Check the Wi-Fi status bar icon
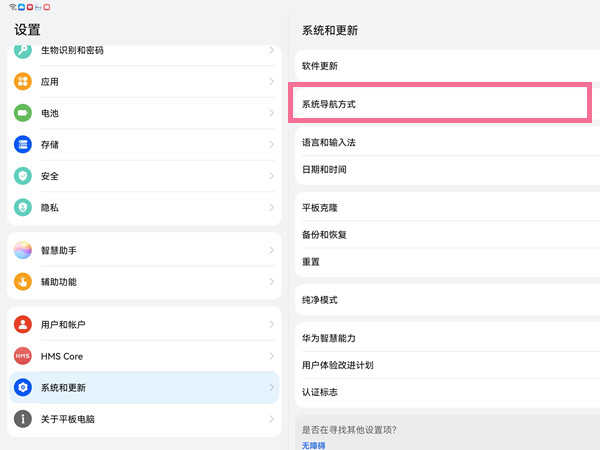Screen dimensions: 600x450 pos(13,7)
